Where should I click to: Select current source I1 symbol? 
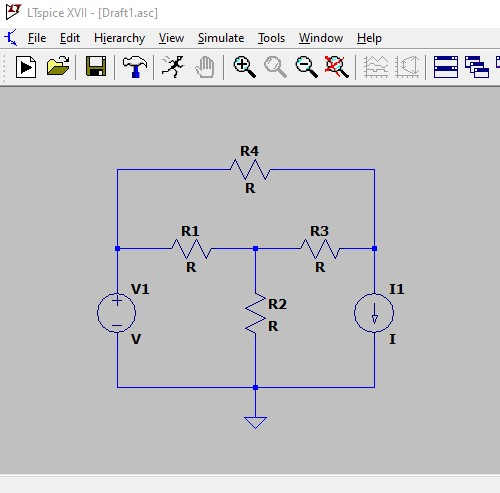tap(374, 313)
